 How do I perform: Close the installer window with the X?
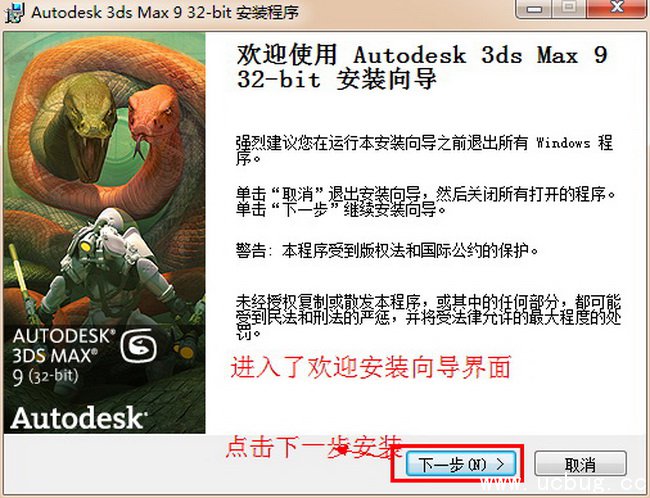coord(618,8)
